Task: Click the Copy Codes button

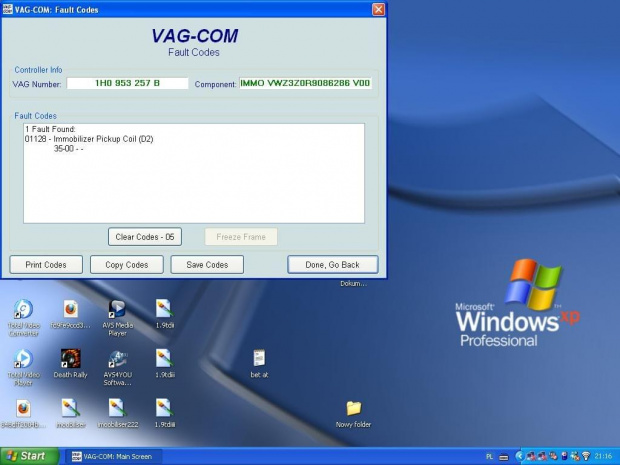Action: point(127,265)
